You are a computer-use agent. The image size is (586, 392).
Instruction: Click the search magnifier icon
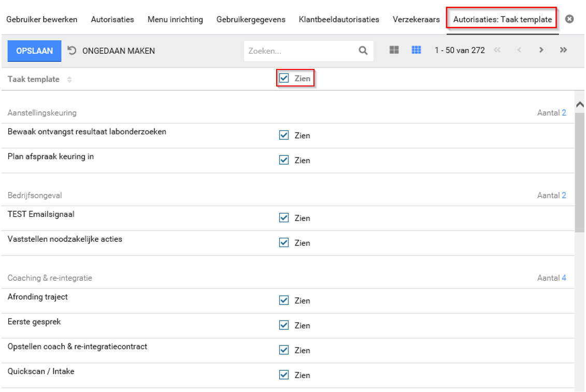363,51
